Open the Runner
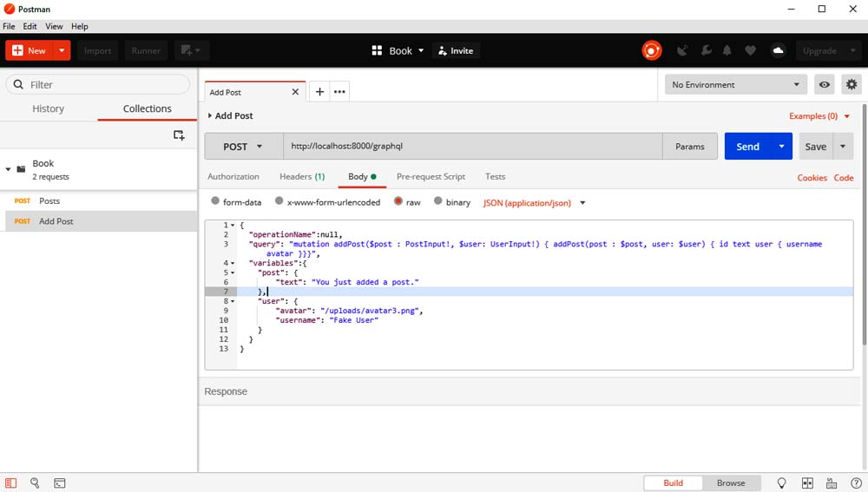The height and width of the screenshot is (492, 868). 146,50
